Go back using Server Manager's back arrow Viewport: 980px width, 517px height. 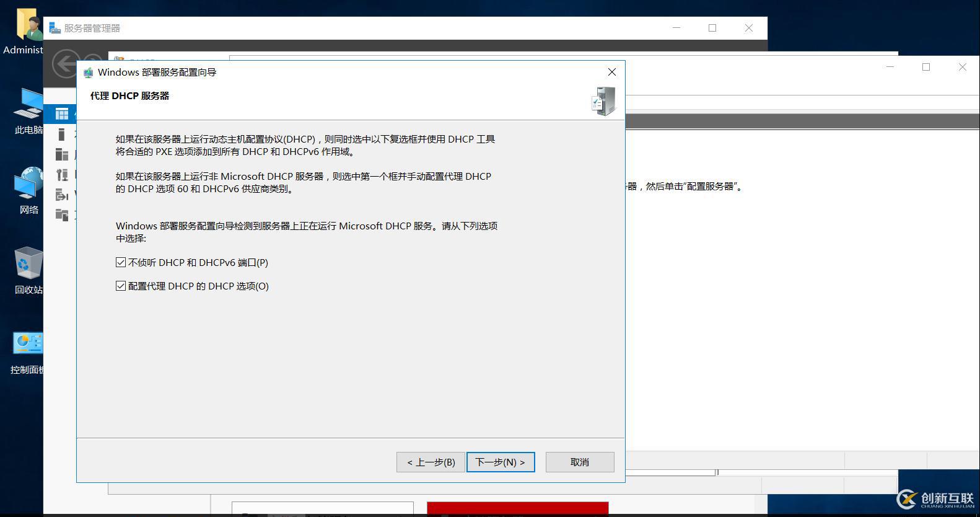point(64,64)
